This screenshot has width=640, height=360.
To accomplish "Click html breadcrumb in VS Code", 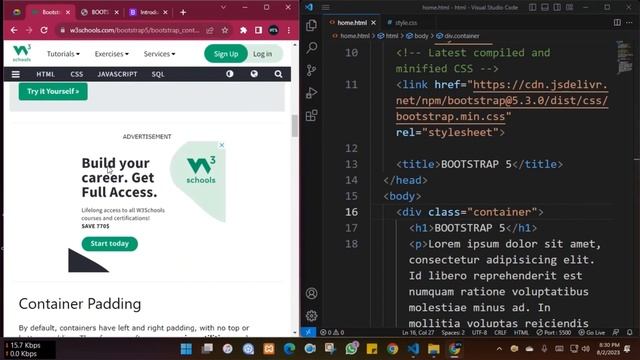I will tap(388, 36).
